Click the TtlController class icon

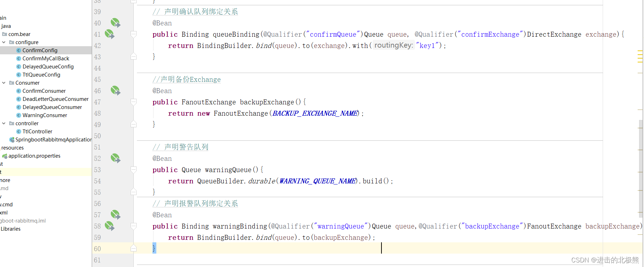[x=19, y=132]
